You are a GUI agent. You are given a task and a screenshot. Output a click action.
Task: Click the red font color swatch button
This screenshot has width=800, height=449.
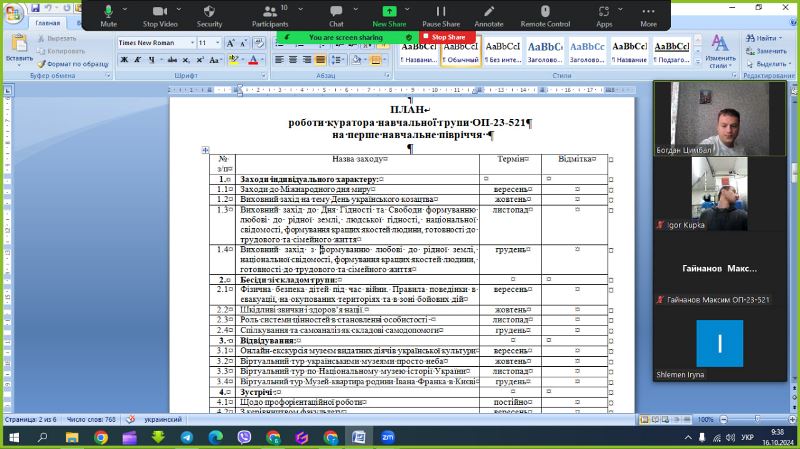[253, 60]
